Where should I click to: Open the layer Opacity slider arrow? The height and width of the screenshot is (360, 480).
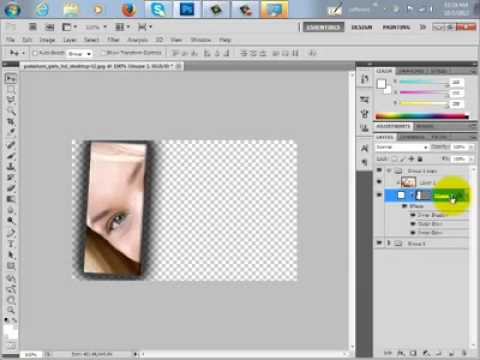471,147
